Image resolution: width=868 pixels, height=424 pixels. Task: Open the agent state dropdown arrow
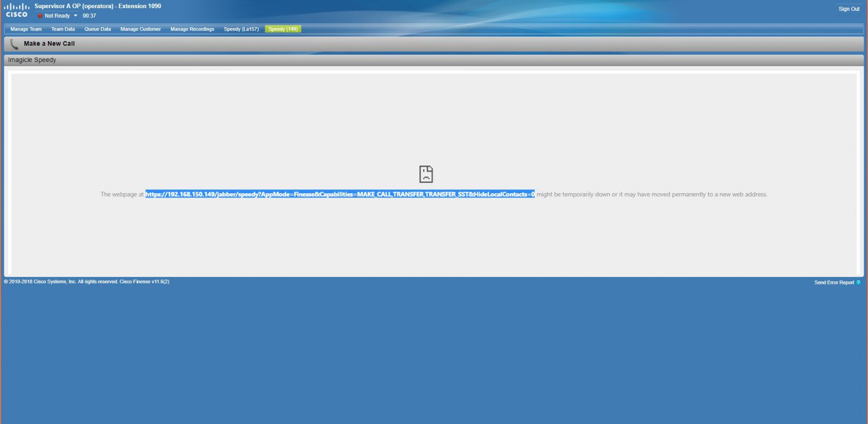[x=75, y=16]
